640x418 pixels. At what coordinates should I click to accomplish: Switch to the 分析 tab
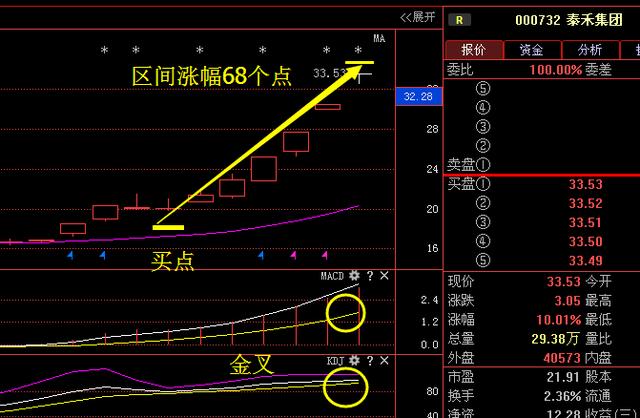pyautogui.click(x=590, y=50)
